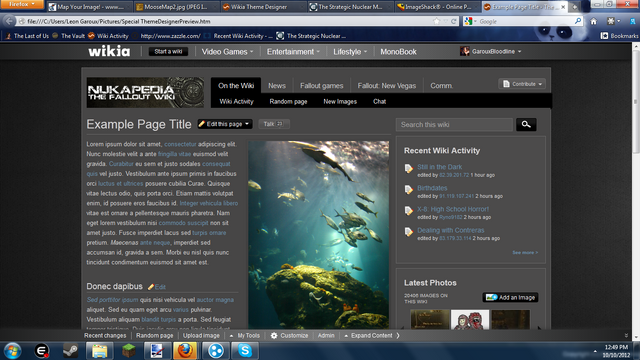
Task: Open the Firefox menu dropdown
Action: tap(22, 4)
